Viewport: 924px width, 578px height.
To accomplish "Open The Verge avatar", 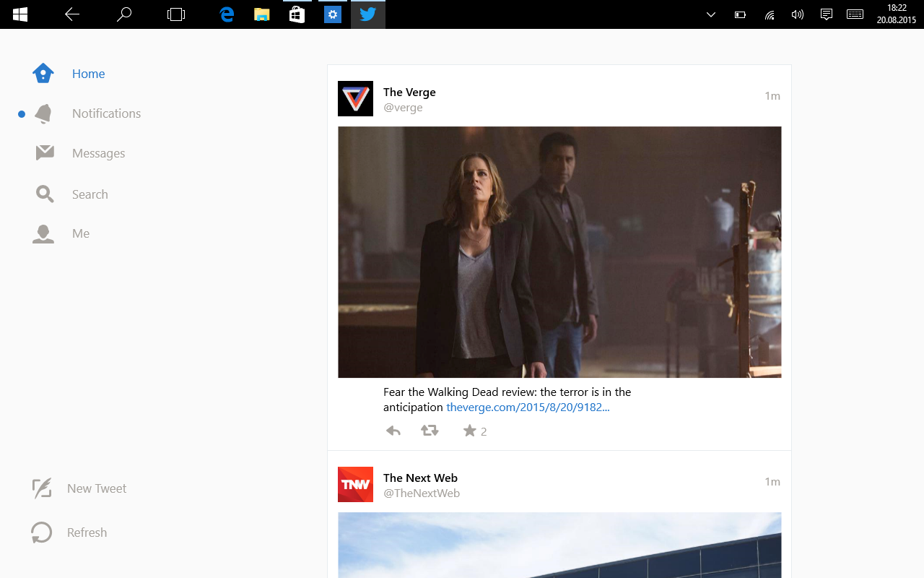I will pyautogui.click(x=355, y=98).
